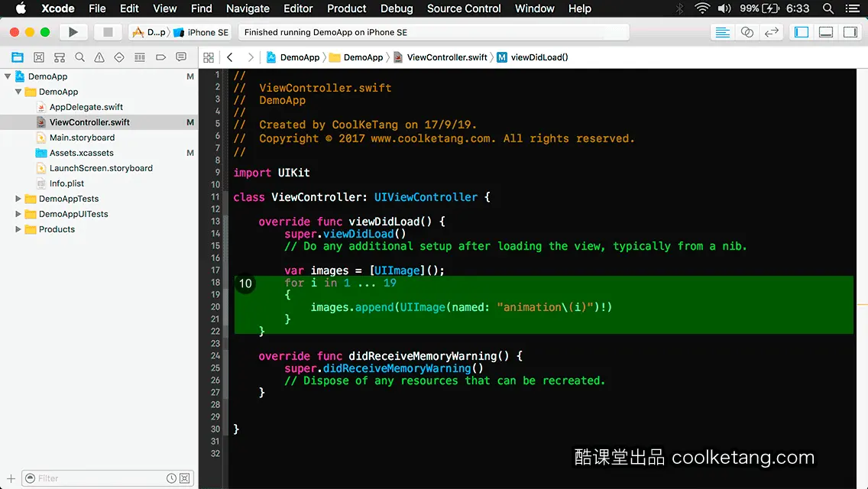Go back in editor history
Viewport: 868px width, 489px height.
click(230, 57)
